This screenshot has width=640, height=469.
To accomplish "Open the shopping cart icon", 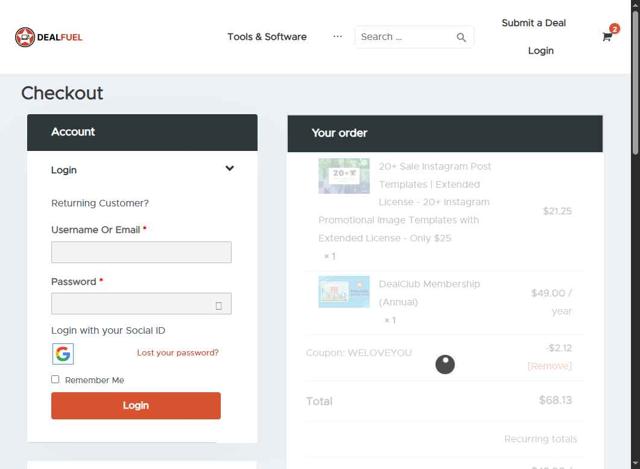I will [x=607, y=37].
